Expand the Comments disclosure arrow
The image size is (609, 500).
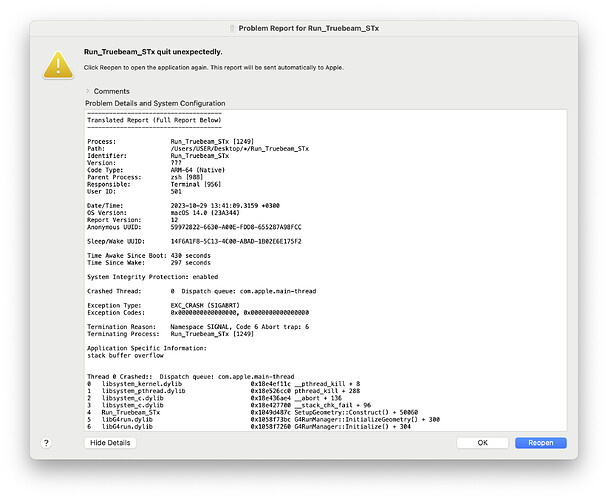[88, 91]
